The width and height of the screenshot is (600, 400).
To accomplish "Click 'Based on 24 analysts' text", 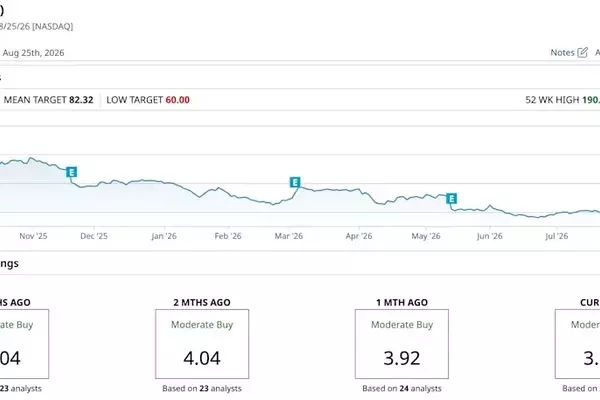I will 402,389.
